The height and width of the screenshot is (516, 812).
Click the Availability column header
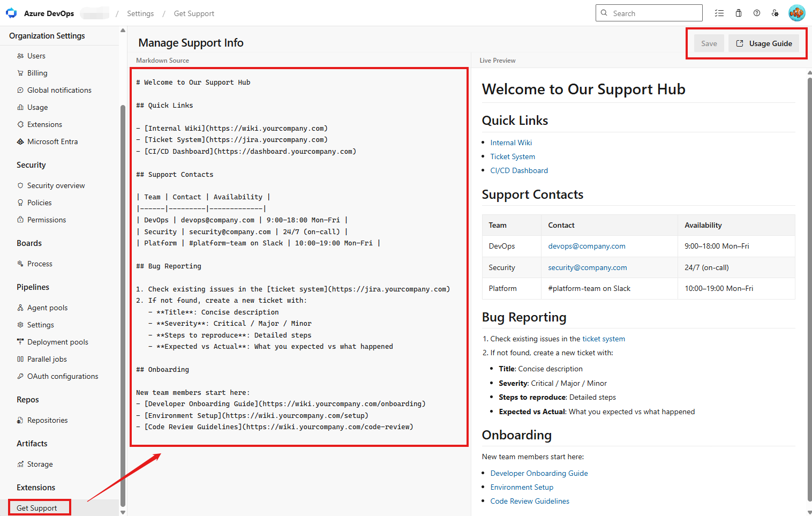click(x=736, y=225)
